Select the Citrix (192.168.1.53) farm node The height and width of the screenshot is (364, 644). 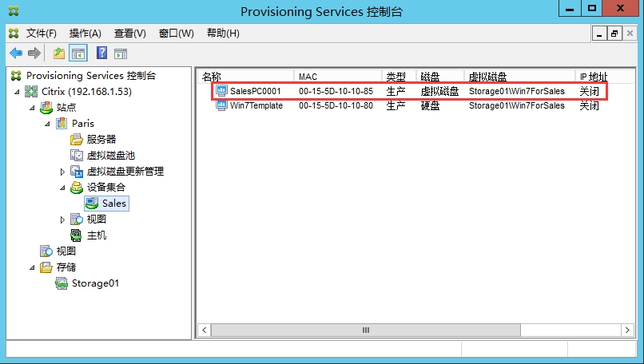click(x=86, y=92)
